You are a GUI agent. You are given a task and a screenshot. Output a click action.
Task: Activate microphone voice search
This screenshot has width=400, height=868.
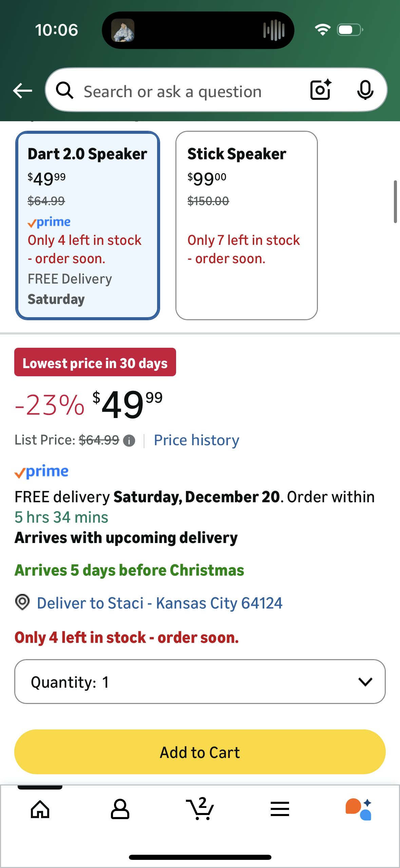tap(365, 90)
